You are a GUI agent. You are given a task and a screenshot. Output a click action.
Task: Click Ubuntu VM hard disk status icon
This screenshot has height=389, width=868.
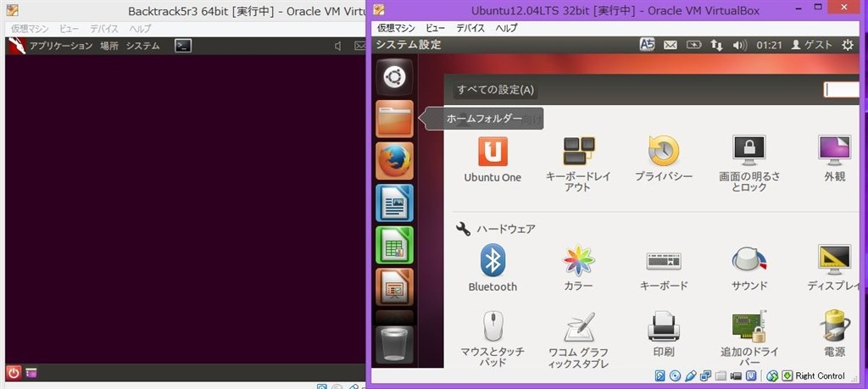[659, 375]
